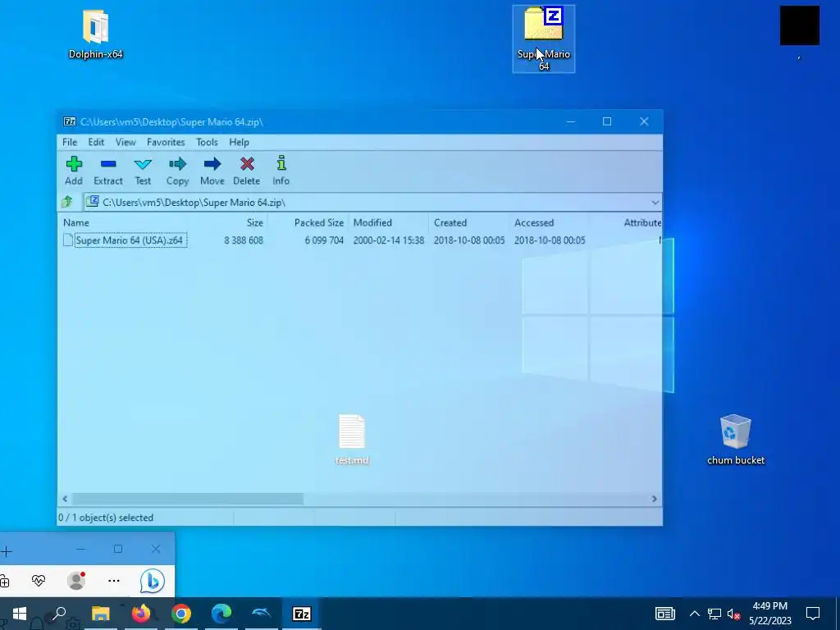Screen dimensions: 840x630
Task: Open the notification center
Action: pyautogui.click(x=813, y=614)
